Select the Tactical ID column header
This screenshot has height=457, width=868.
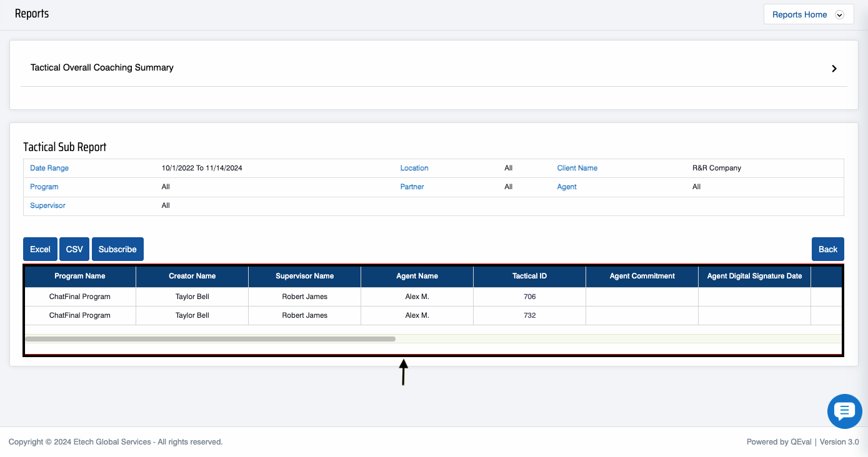pyautogui.click(x=529, y=276)
